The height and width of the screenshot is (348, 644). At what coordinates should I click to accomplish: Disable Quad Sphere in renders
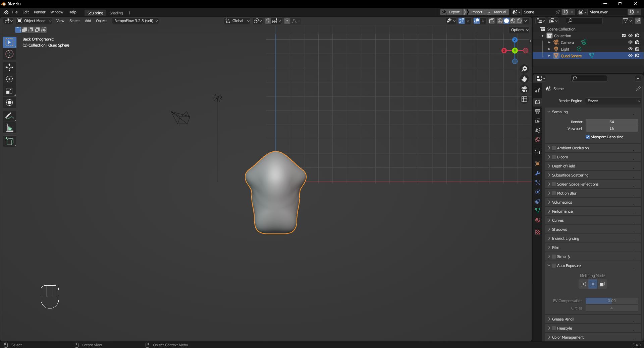(x=637, y=56)
